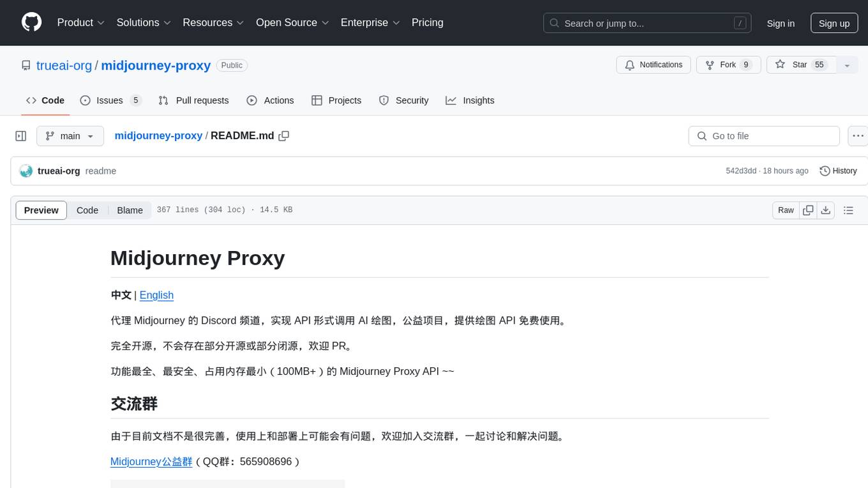Switch to the Insights tab
Screen dimensions: 868x488
(x=470, y=100)
